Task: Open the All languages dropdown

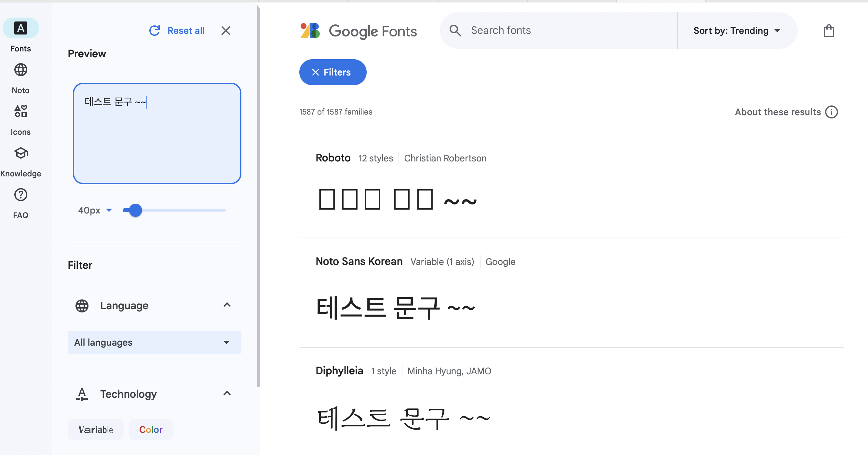Action: [154, 342]
